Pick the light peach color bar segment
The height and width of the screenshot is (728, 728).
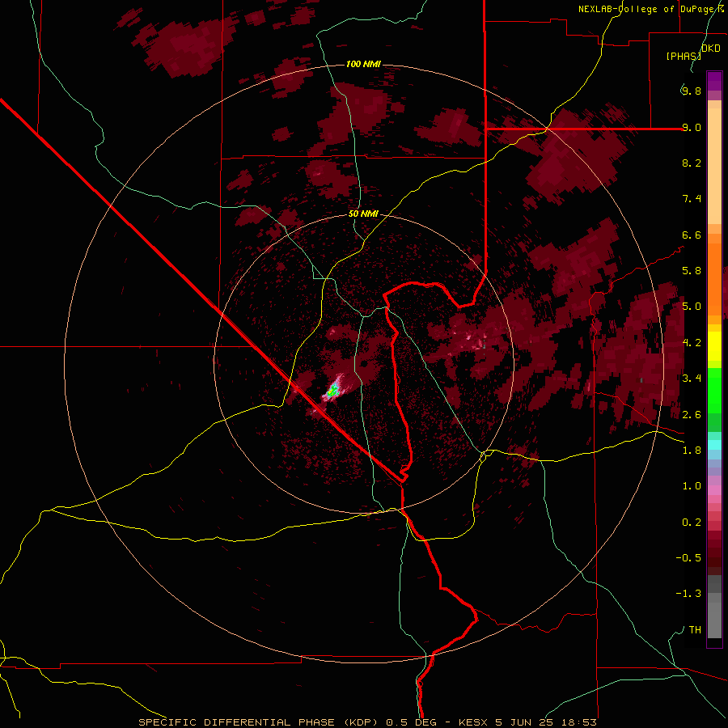(714, 167)
